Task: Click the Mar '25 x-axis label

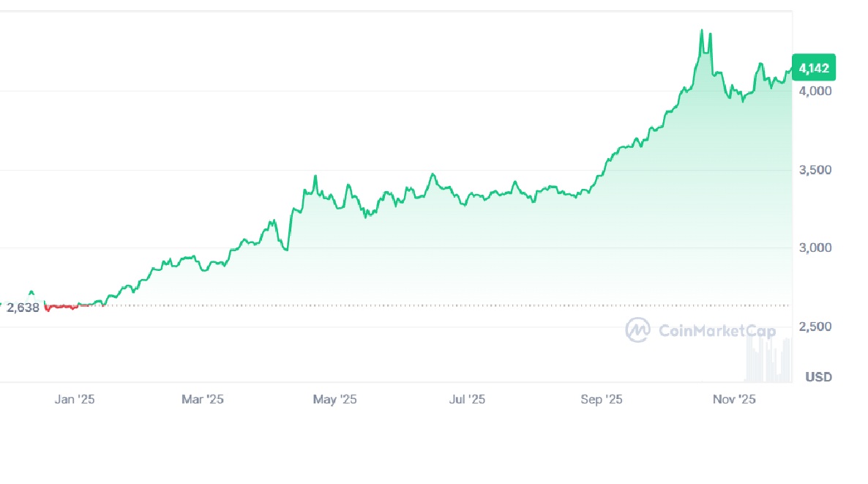Action: pyautogui.click(x=202, y=399)
